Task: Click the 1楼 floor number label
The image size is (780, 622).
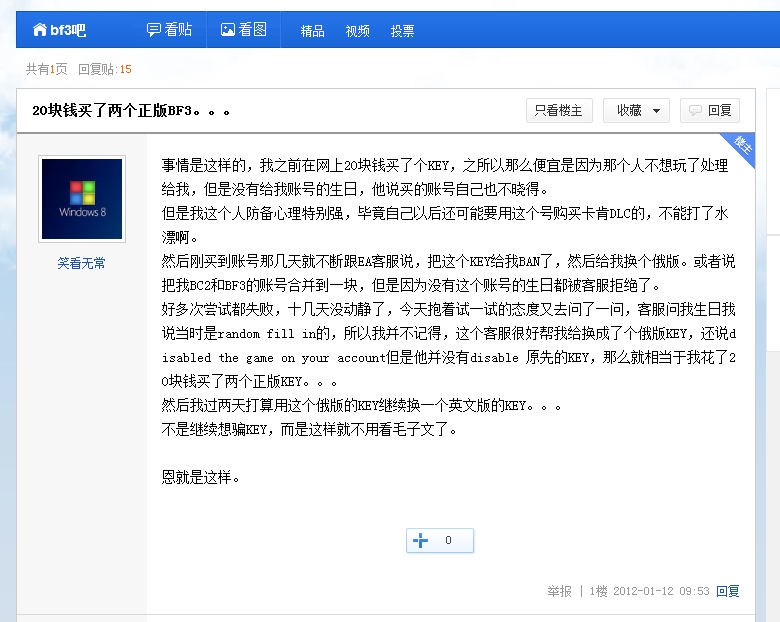Action: (x=598, y=591)
